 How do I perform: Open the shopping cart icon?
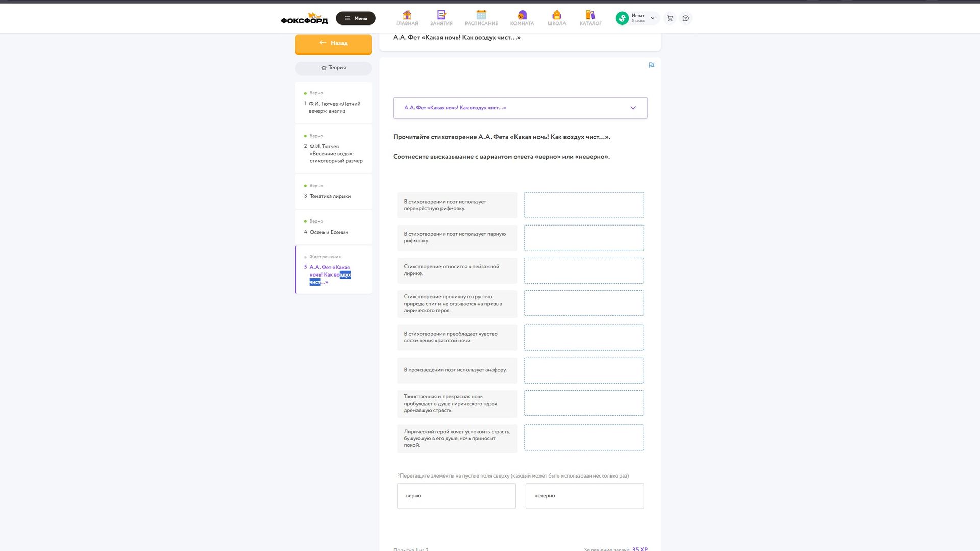[670, 18]
